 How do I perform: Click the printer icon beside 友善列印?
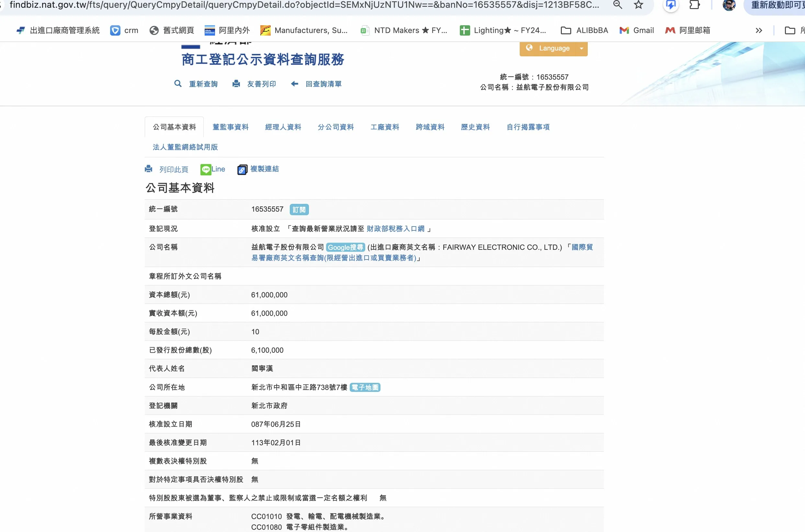(236, 83)
